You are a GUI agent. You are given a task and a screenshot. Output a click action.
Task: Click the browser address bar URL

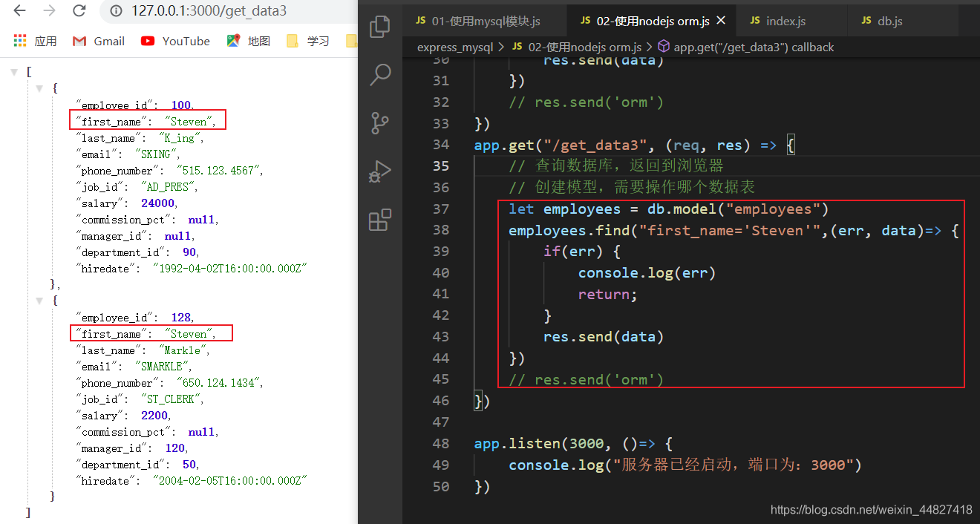[209, 11]
